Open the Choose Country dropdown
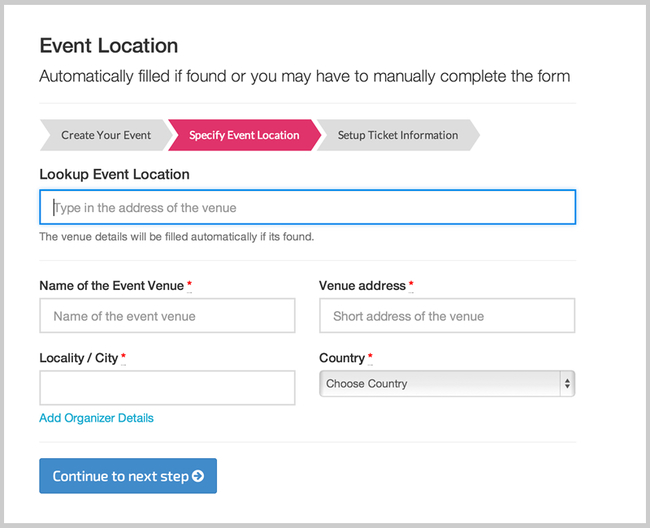650x528 pixels. (x=446, y=384)
